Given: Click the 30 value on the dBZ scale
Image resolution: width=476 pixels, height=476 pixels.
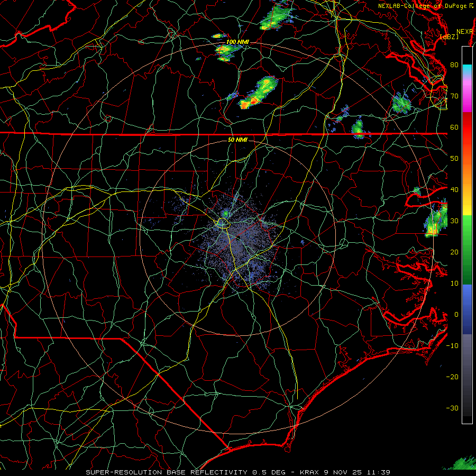Looking at the screenshot, I should [x=454, y=221].
